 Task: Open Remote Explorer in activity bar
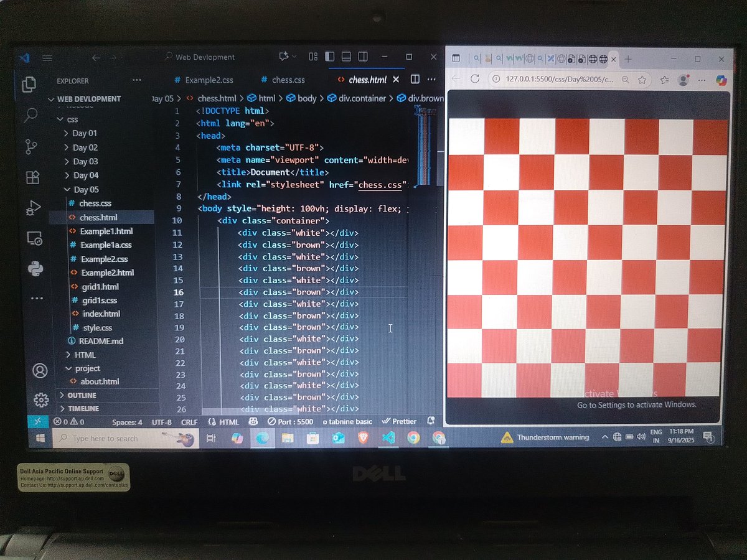34,238
